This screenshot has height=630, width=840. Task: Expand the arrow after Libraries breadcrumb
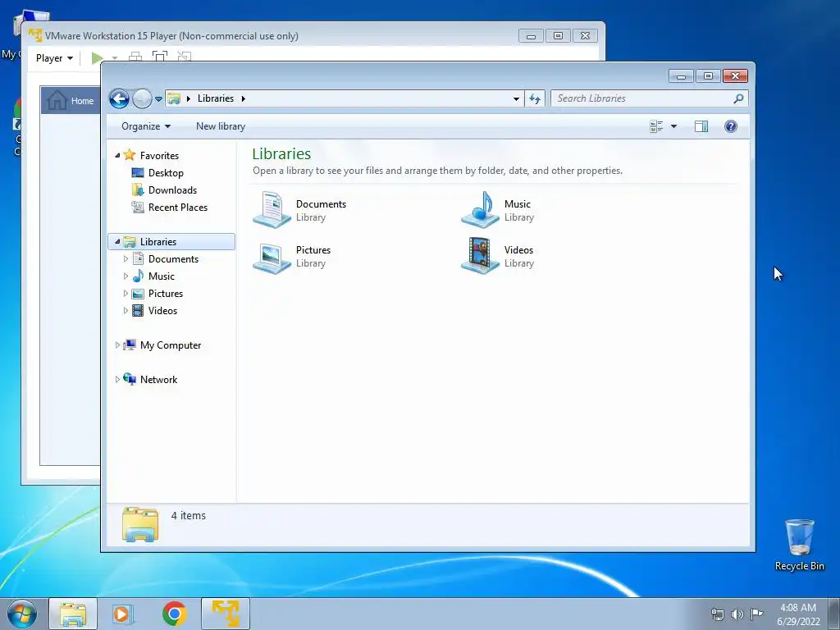(x=243, y=98)
